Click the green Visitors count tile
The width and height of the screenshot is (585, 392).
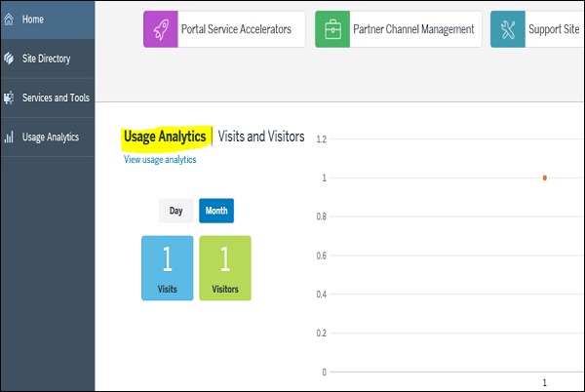(x=225, y=267)
